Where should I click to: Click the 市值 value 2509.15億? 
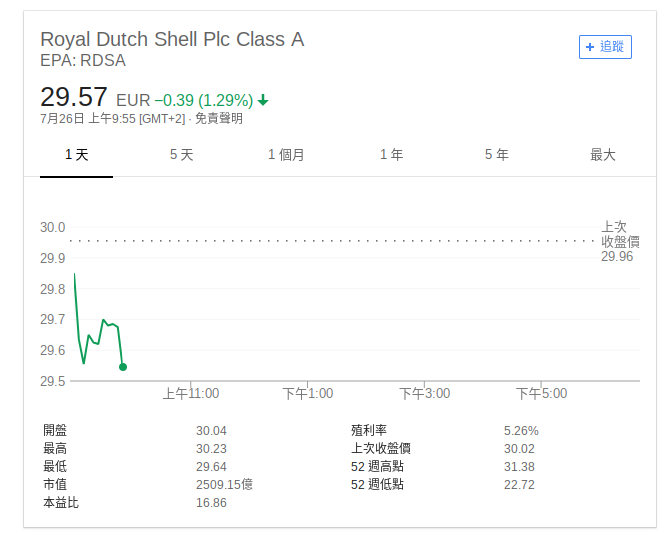[224, 485]
